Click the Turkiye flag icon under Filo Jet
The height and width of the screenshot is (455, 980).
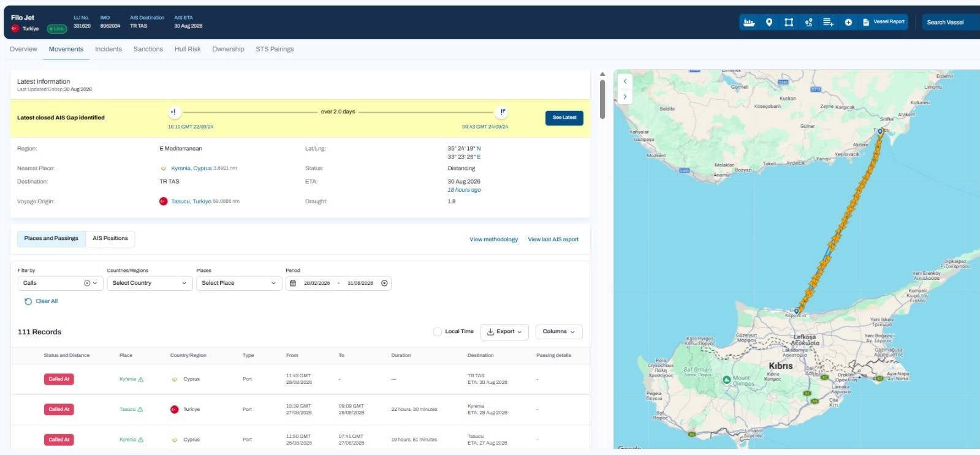15,28
